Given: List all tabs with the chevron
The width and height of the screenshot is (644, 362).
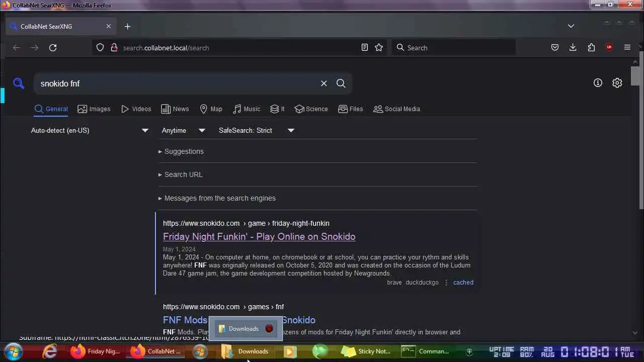Looking at the screenshot, I should (571, 26).
